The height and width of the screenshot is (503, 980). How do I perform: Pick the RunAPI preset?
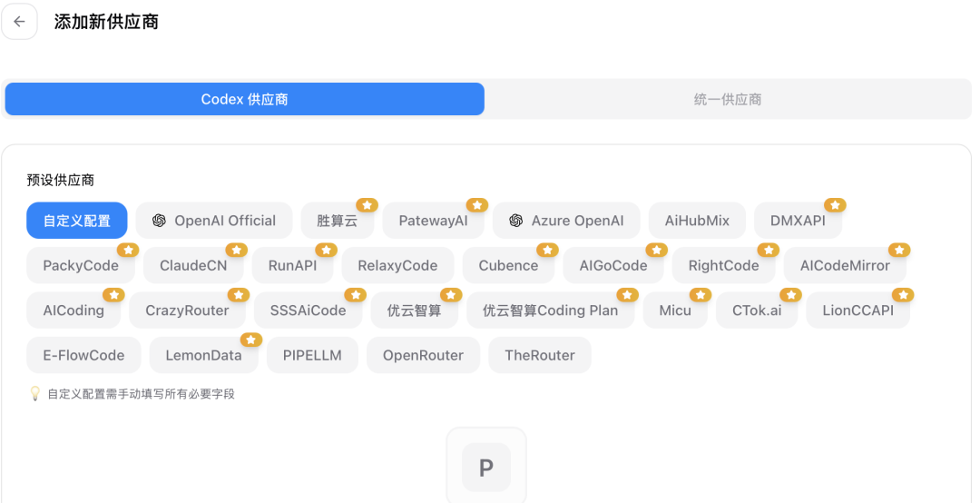click(x=292, y=265)
